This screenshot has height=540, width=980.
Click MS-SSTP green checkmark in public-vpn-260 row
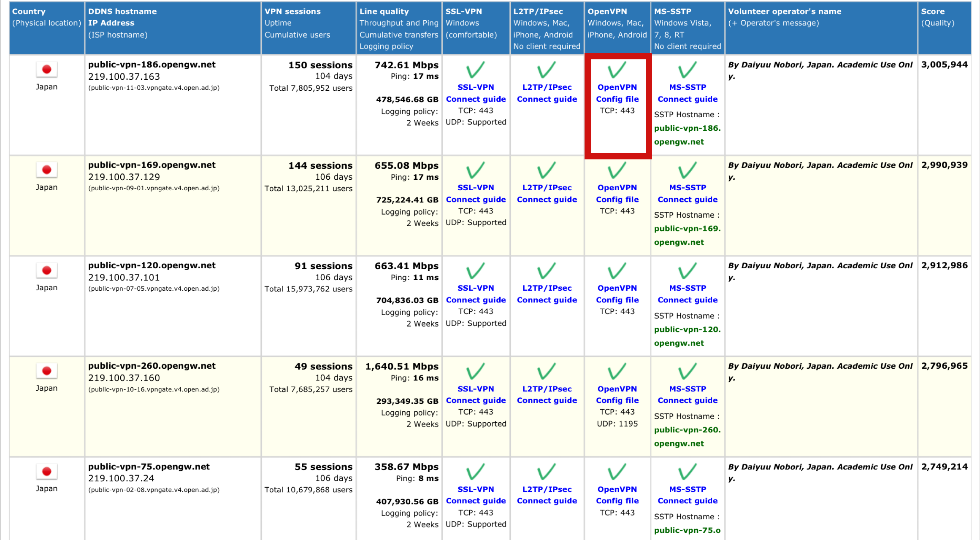[x=688, y=372]
